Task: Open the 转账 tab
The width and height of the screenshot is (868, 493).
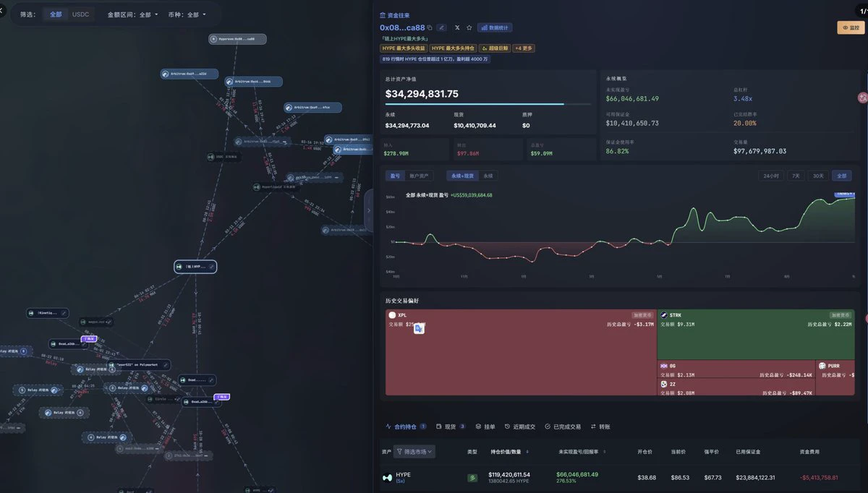Action: [600, 426]
